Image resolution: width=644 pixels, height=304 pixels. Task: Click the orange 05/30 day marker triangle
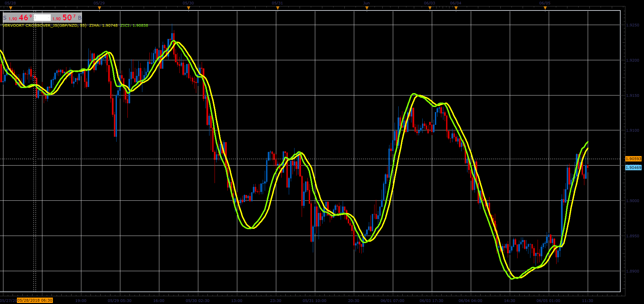[x=188, y=8]
